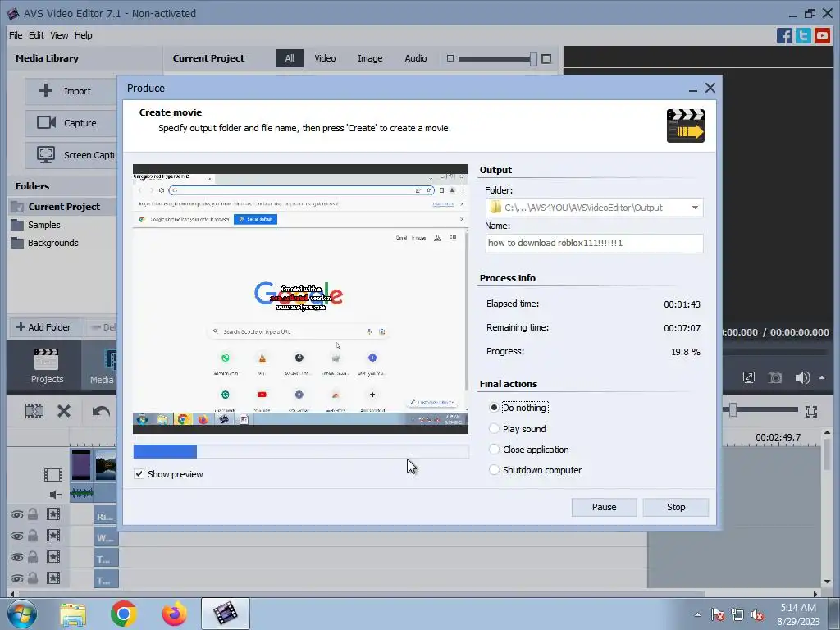This screenshot has height=630, width=840.
Task: Select the Do nothing radio option
Action: (x=494, y=408)
